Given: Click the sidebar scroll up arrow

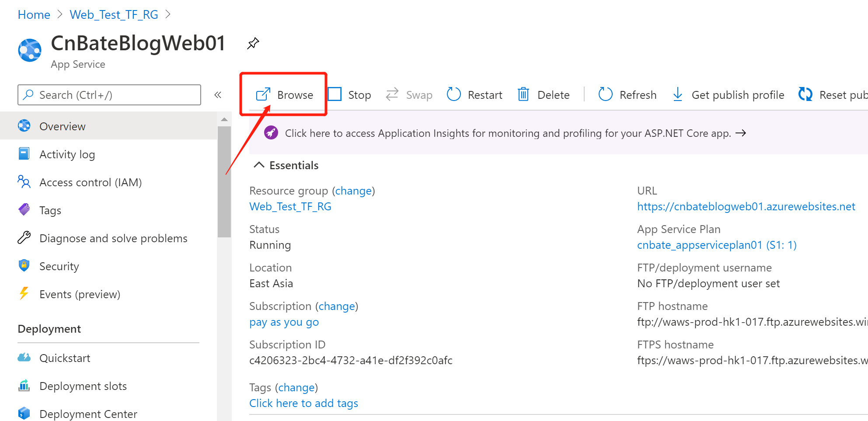Looking at the screenshot, I should [x=224, y=119].
